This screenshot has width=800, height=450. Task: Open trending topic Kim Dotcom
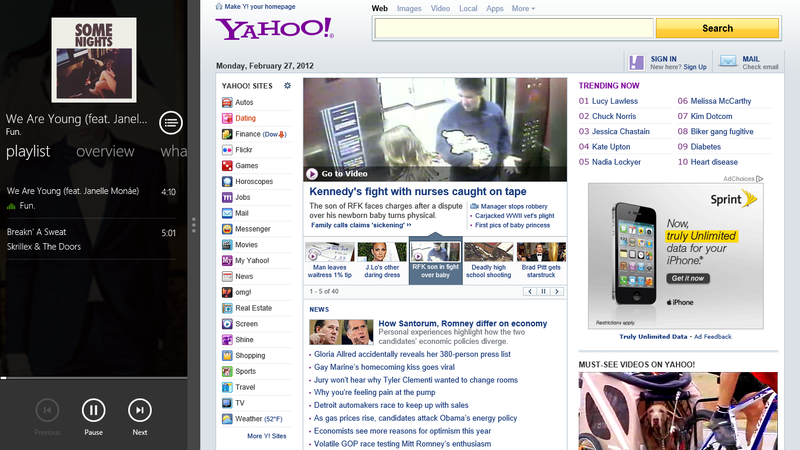coord(711,116)
